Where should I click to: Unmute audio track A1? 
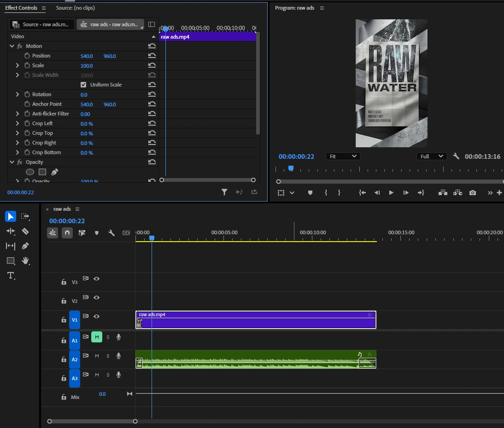(x=97, y=337)
